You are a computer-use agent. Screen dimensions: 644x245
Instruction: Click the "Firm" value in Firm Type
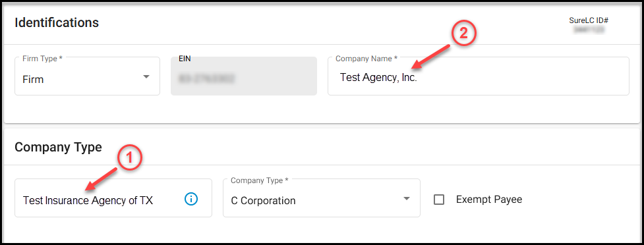(33, 79)
